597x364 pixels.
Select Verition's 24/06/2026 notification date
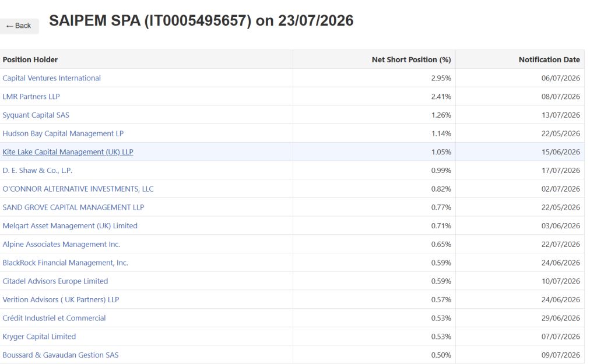tap(560, 300)
